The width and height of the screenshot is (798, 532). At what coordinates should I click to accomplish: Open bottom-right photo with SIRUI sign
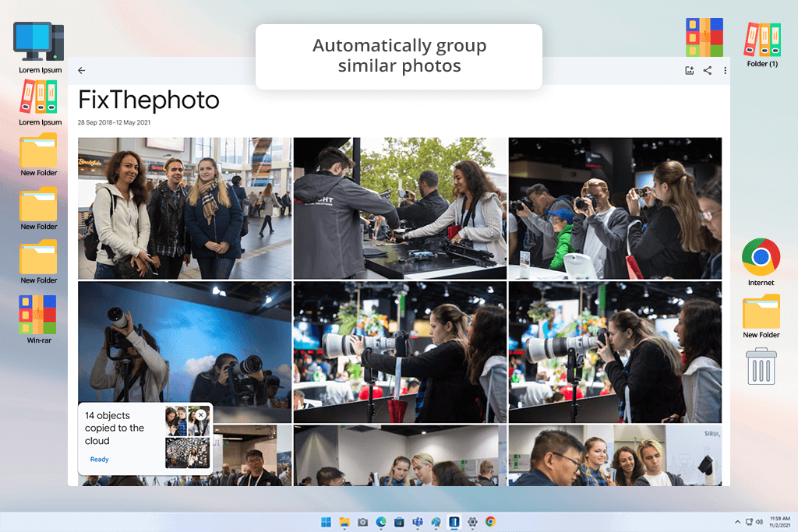[x=615, y=455]
